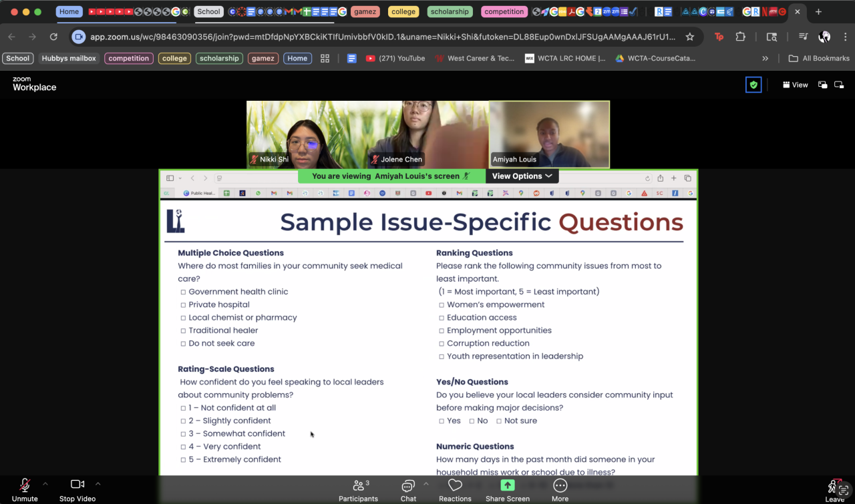
Task: Click the address bar URL field
Action: pos(383,37)
